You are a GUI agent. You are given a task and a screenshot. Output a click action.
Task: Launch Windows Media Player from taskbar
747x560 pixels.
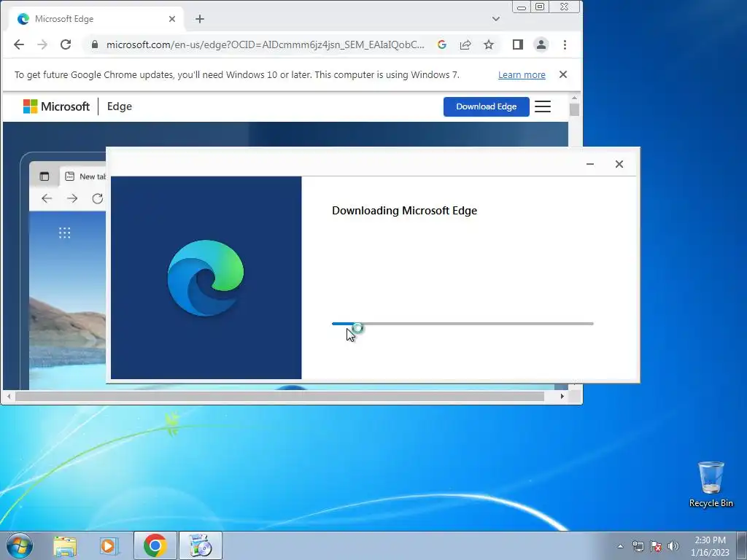pos(109,546)
